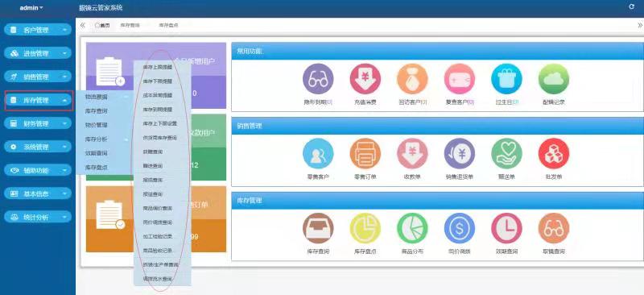644x295 pixels.
Task: Expand the 基本信息 sidebar menu
Action: [x=38, y=193]
